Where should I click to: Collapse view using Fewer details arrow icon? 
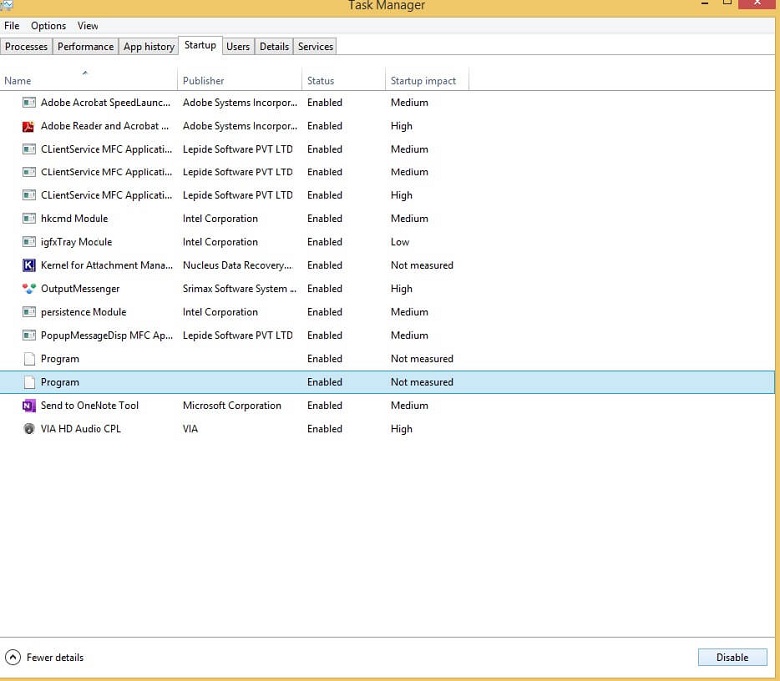pyautogui.click(x=13, y=657)
